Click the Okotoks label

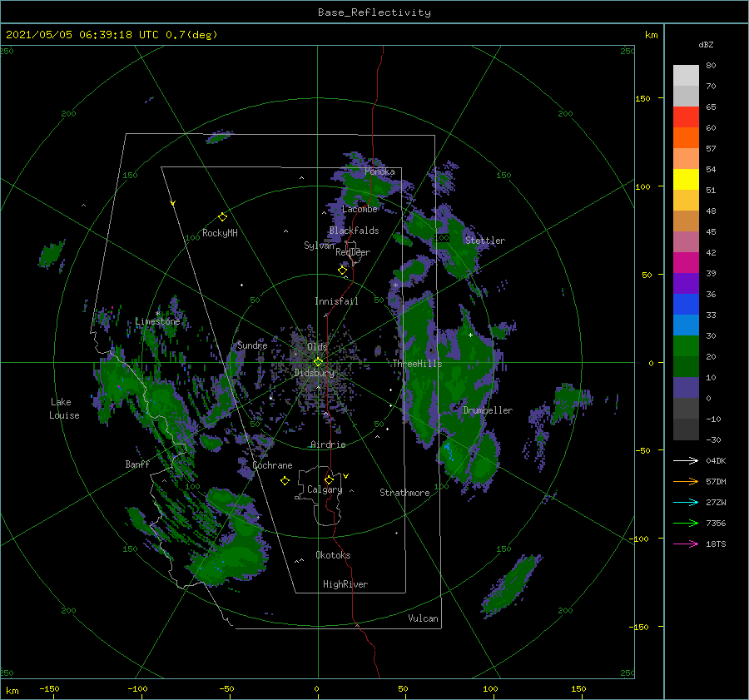point(333,555)
